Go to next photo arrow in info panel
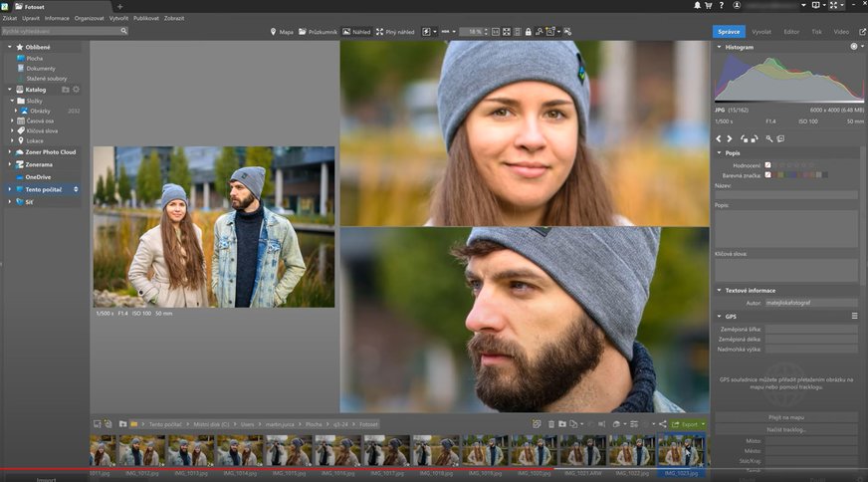The width and height of the screenshot is (868, 482). click(730, 138)
